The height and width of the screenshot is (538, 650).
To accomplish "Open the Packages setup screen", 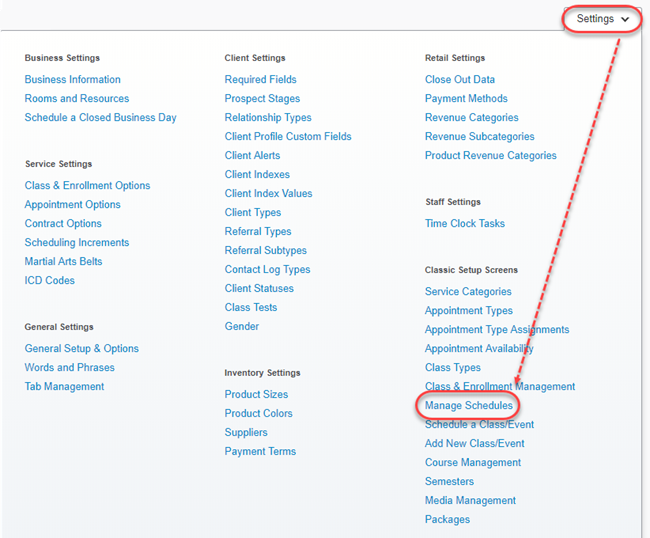I will pos(446,520).
